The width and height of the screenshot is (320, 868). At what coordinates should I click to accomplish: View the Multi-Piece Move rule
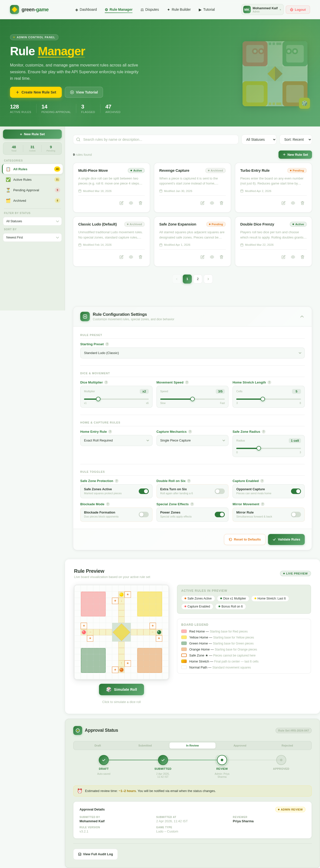[131, 203]
